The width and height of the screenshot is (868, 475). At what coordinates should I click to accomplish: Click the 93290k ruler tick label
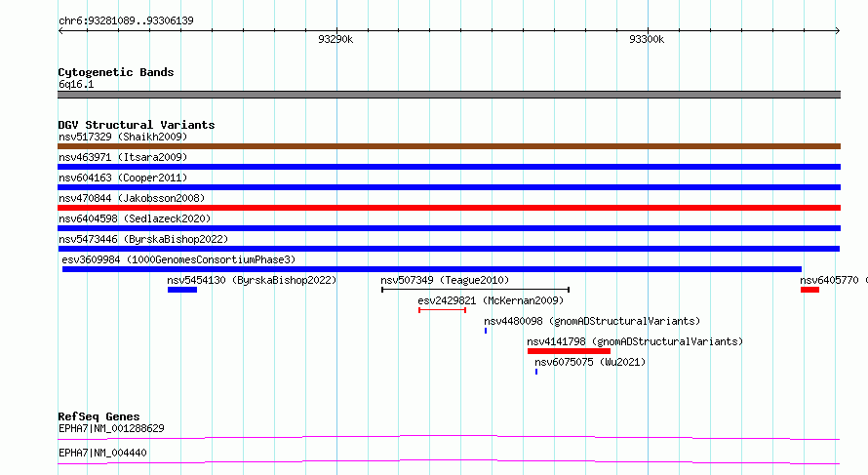[x=335, y=39]
